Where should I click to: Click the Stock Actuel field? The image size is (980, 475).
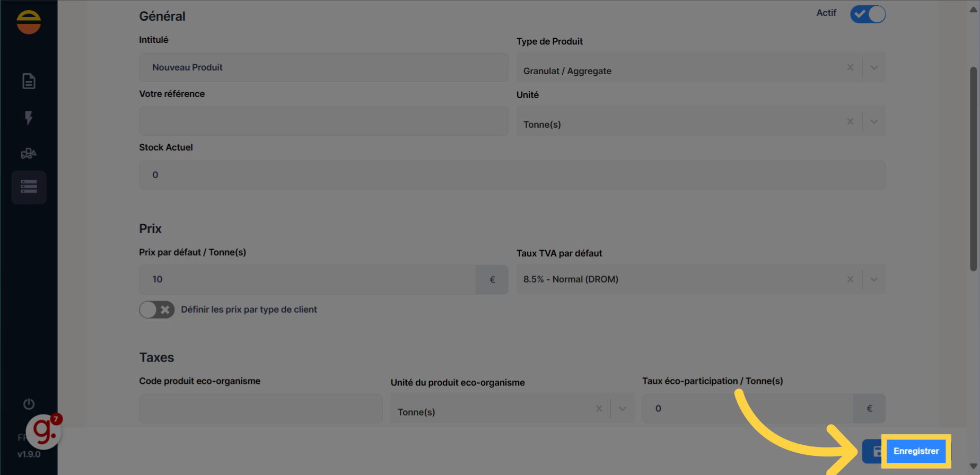512,175
